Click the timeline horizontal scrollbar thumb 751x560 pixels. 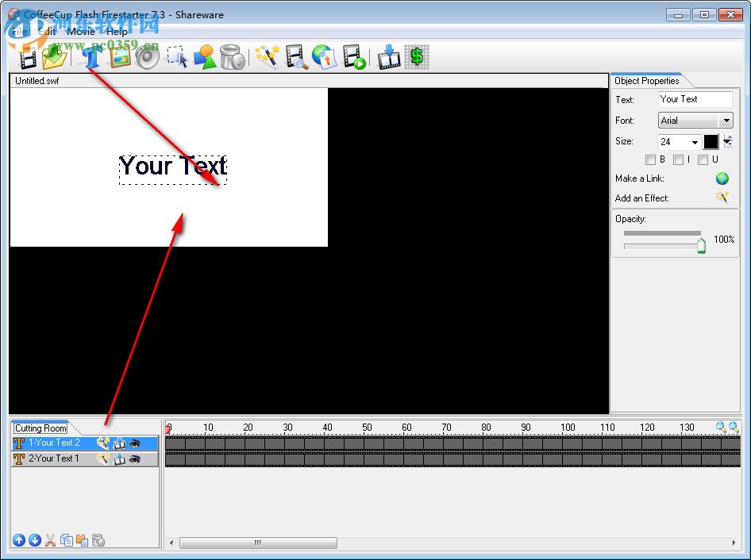[x=258, y=543]
